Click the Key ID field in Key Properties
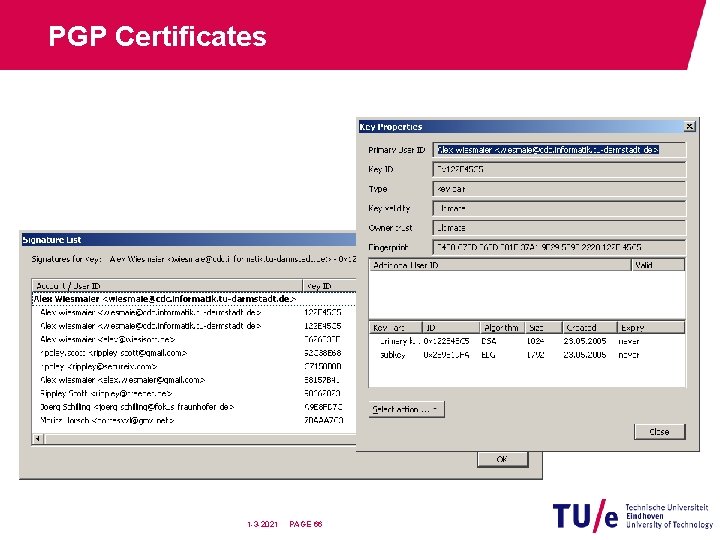 click(559, 169)
